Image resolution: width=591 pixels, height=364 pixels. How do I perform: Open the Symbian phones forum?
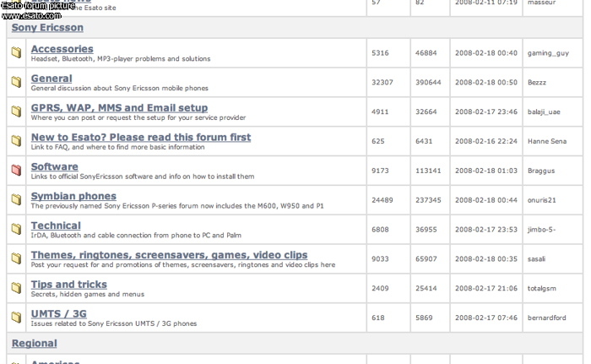73,196
